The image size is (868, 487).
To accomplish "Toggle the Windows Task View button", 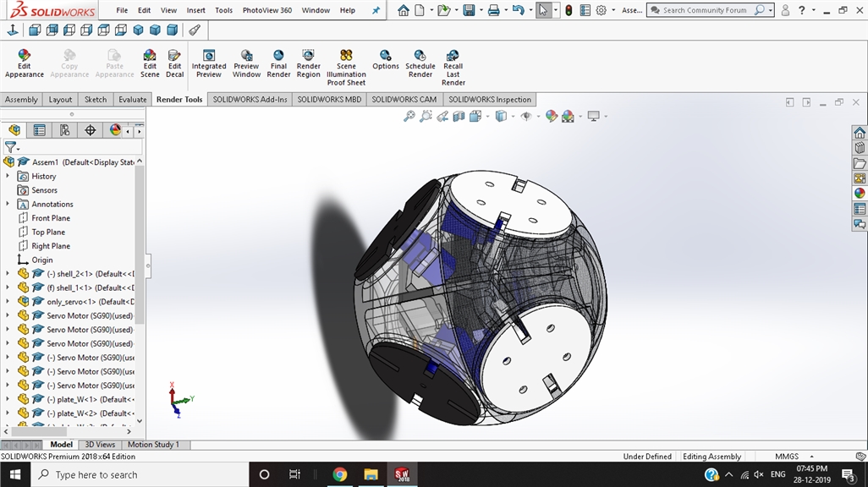I will click(294, 474).
